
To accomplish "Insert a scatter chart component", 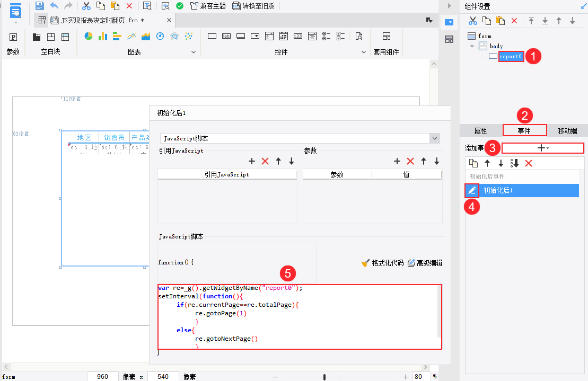I will pyautogui.click(x=189, y=36).
